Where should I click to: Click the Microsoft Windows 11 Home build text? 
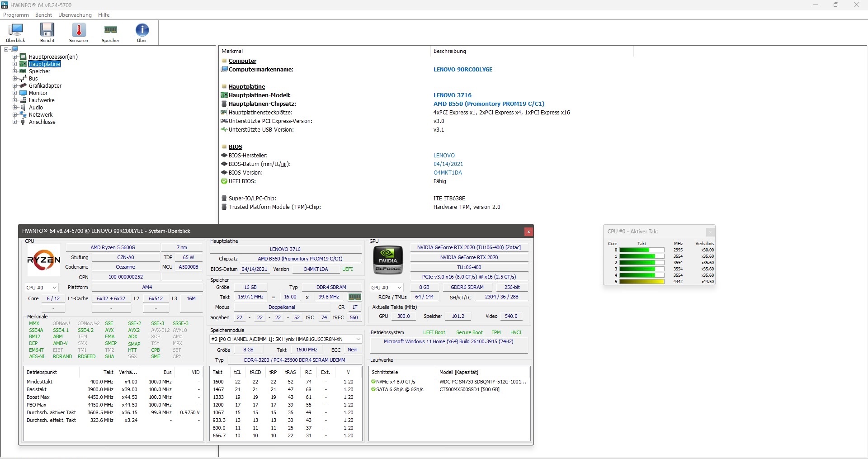point(448,341)
